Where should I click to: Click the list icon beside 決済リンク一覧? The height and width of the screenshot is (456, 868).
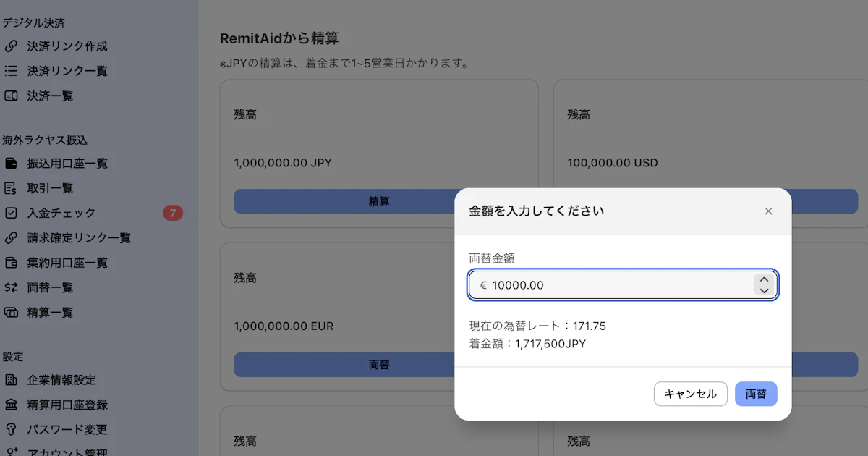click(11, 71)
